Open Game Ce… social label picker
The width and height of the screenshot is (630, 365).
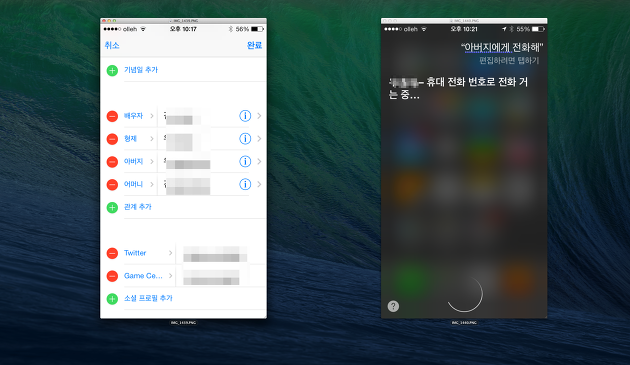click(148, 276)
